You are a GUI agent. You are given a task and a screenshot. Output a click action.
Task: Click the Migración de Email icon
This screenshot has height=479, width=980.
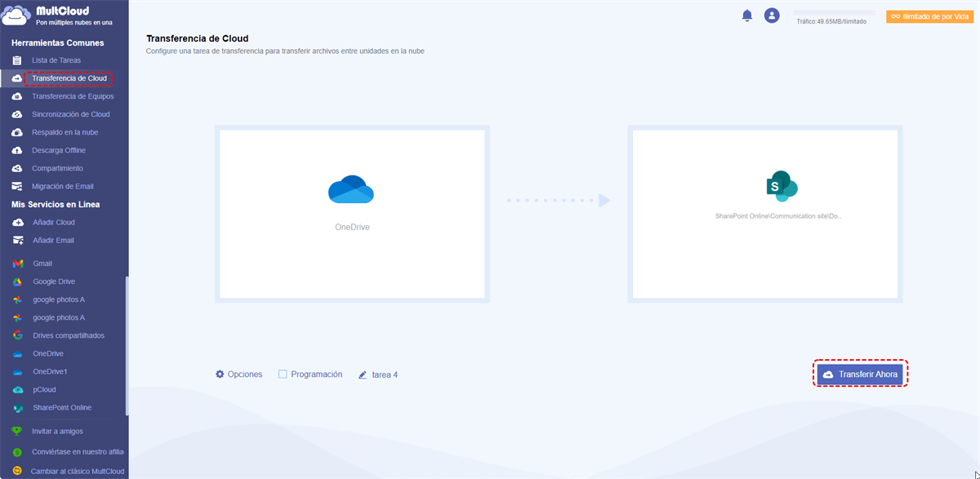(17, 186)
